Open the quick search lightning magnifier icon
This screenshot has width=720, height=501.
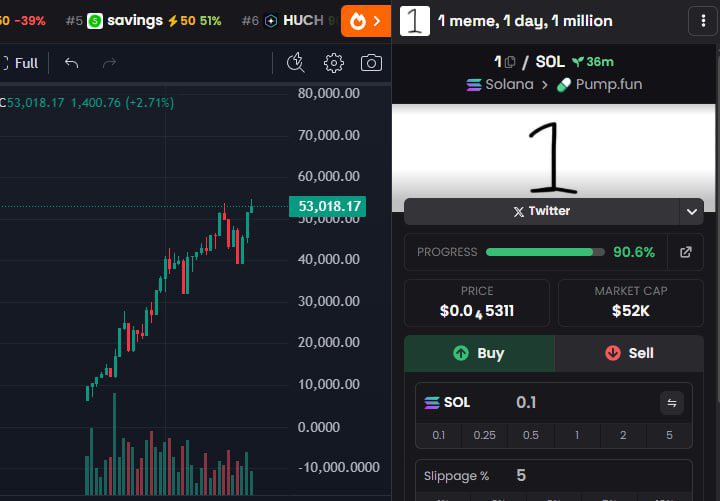click(x=296, y=63)
